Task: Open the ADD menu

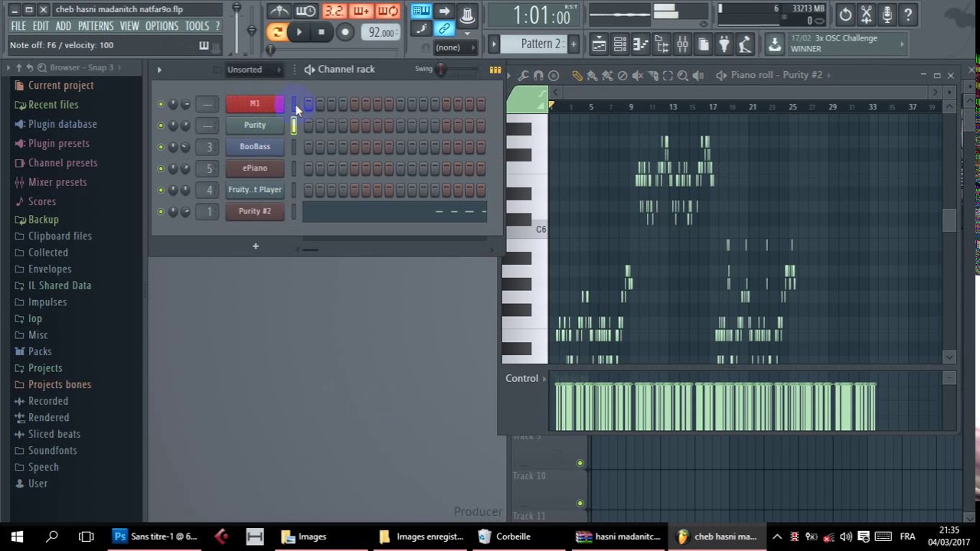Action: [x=63, y=26]
